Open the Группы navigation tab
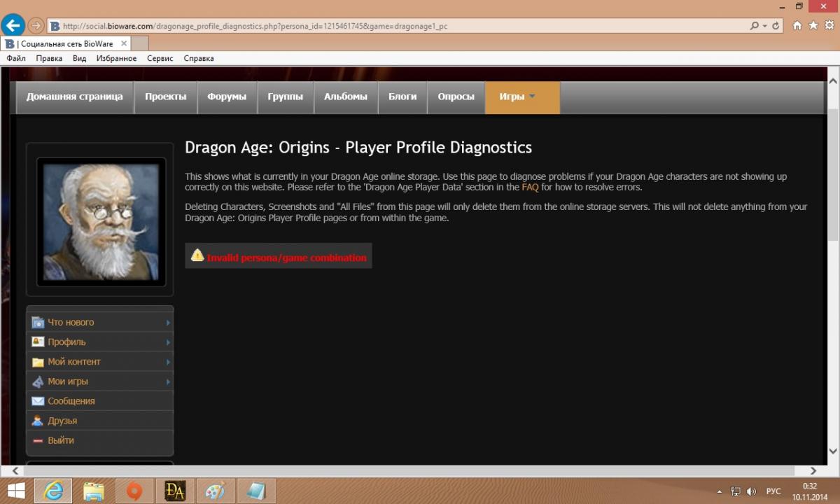This screenshot has height=504, width=840. [x=286, y=97]
